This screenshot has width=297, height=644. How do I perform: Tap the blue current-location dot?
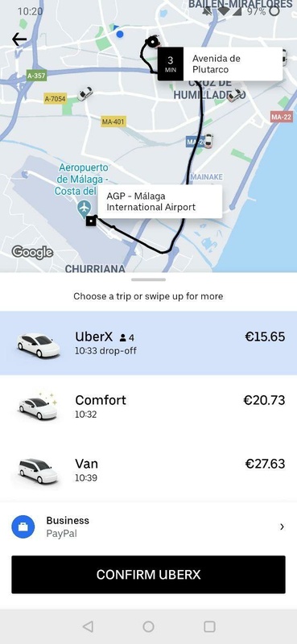[120, 34]
